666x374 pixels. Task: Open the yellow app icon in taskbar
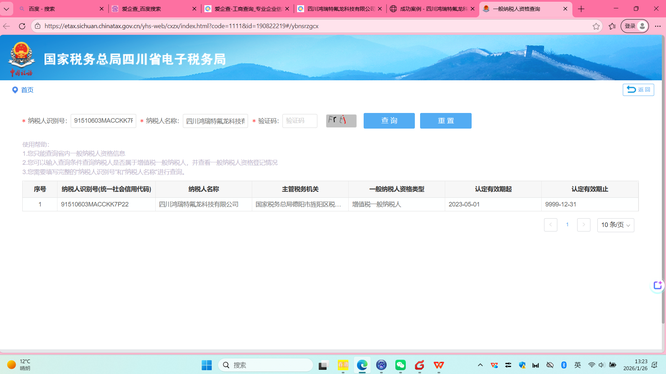coord(343,365)
